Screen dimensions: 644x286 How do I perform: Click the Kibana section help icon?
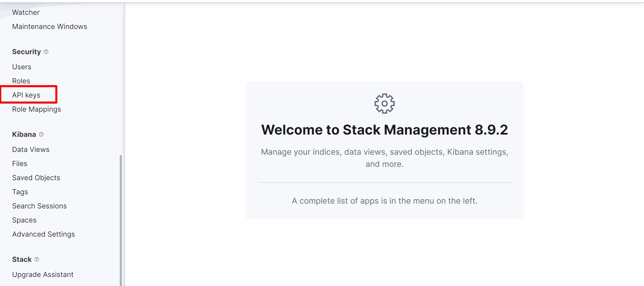click(x=41, y=134)
